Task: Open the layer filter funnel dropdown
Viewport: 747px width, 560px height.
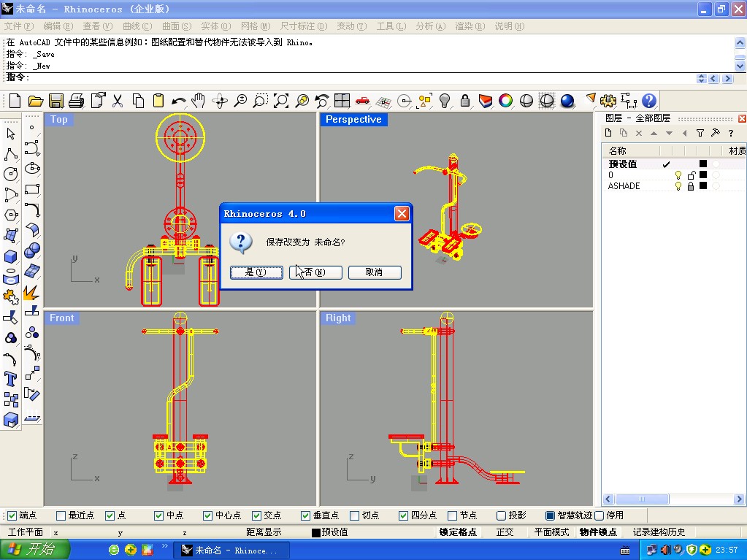Action: (700, 133)
